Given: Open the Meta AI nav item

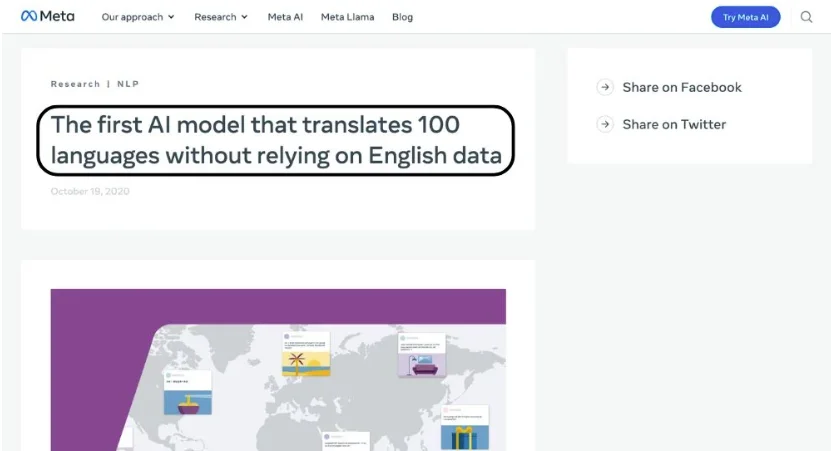Looking at the screenshot, I should click(285, 17).
